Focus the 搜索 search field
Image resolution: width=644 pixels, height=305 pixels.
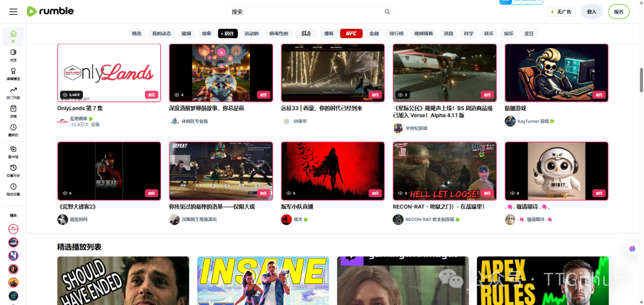coord(310,12)
